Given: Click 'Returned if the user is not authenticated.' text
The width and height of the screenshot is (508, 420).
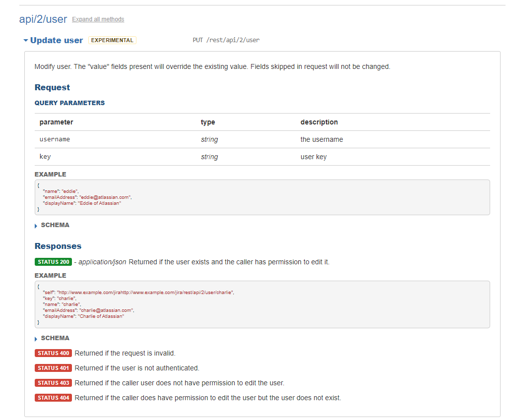Looking at the screenshot, I should point(137,368).
